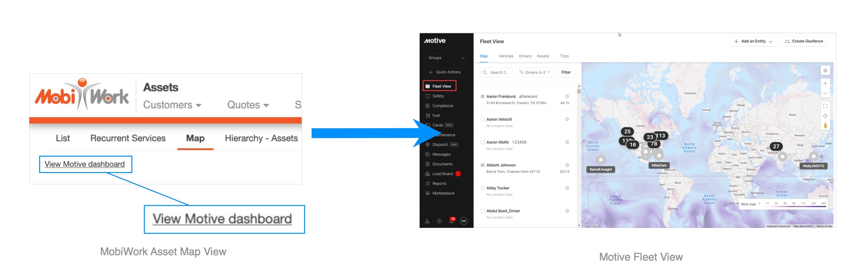Click the MB user avatar icon

[464, 221]
